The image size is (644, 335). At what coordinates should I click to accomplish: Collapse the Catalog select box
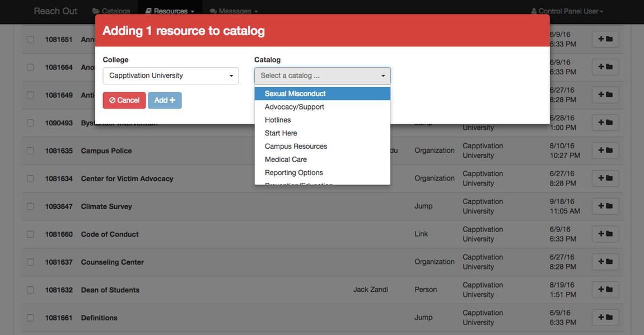tap(323, 76)
